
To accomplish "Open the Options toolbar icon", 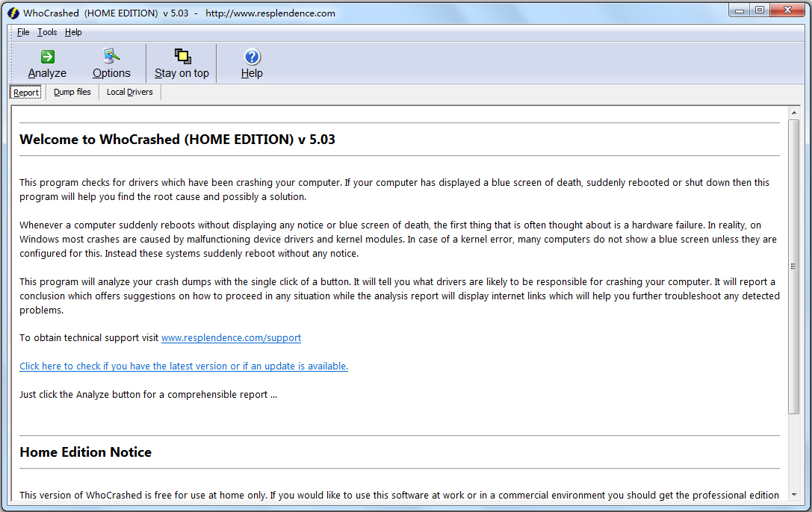I will [x=111, y=57].
